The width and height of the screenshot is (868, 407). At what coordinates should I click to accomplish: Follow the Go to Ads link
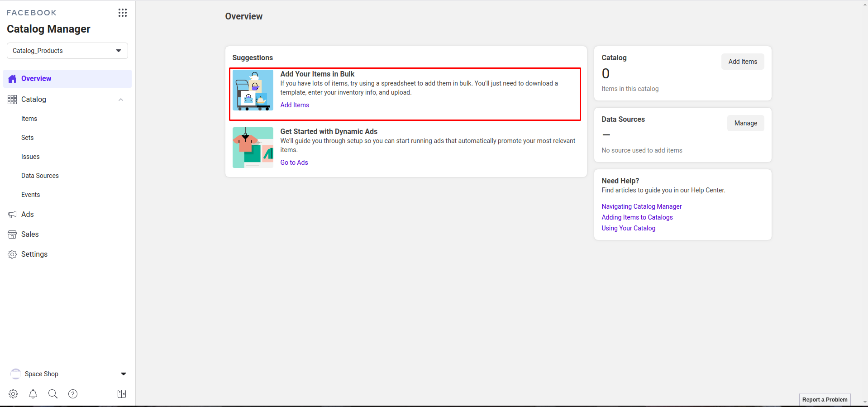click(x=294, y=163)
